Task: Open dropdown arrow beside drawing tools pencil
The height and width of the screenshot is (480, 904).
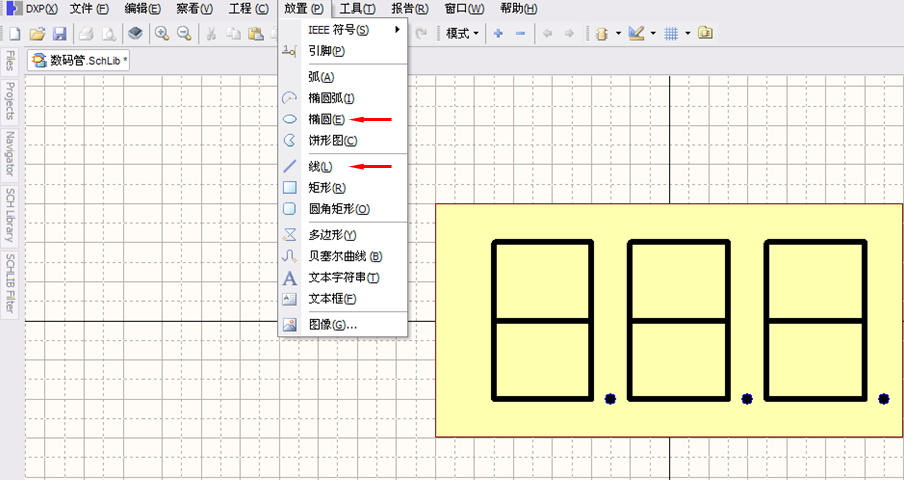Action: click(x=653, y=34)
